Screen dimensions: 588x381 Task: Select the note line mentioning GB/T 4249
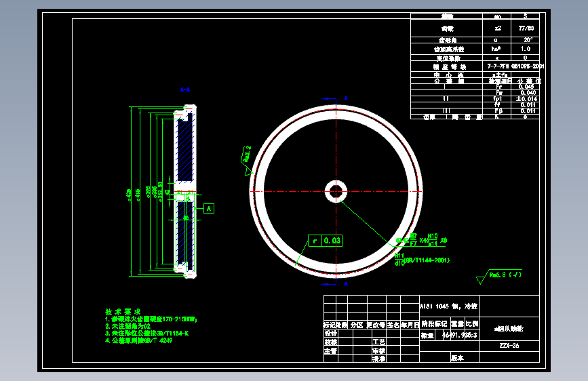(139, 340)
